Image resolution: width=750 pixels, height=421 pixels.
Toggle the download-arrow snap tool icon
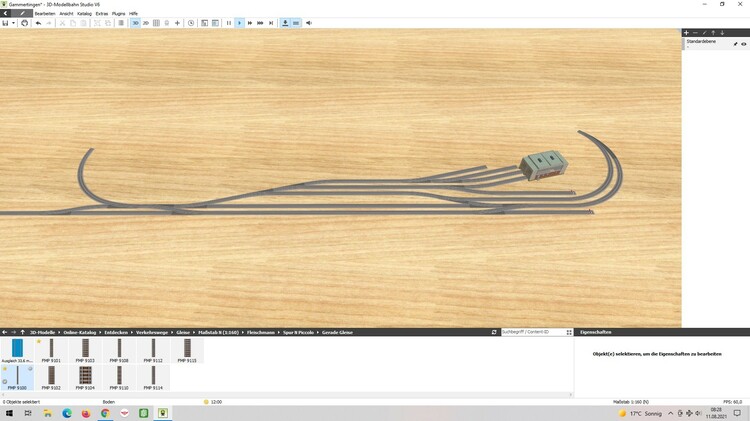[x=285, y=23]
